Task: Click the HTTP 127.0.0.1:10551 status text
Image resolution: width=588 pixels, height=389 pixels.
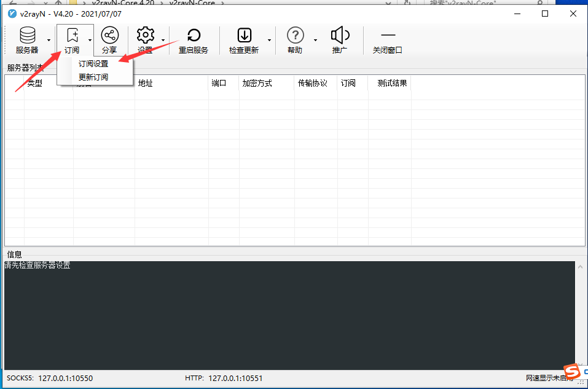Action: pos(224,378)
